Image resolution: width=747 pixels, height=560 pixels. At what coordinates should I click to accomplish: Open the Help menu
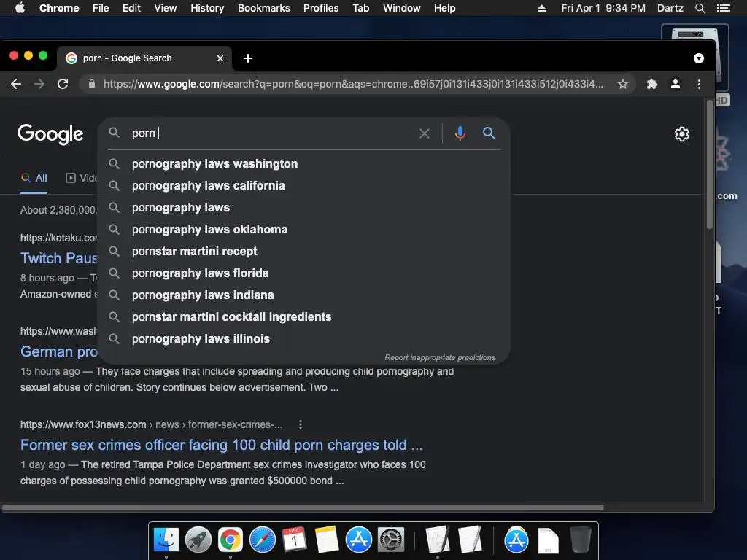coord(444,8)
